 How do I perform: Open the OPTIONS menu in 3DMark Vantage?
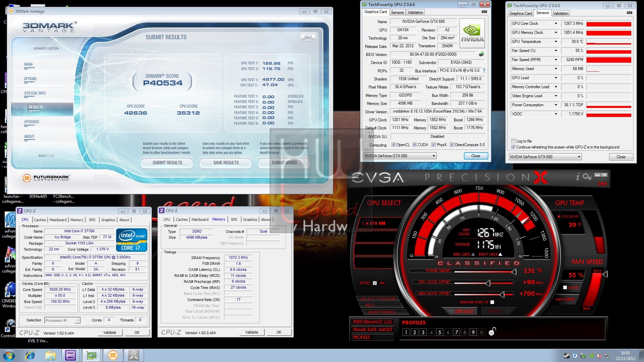pyautogui.click(x=30, y=79)
